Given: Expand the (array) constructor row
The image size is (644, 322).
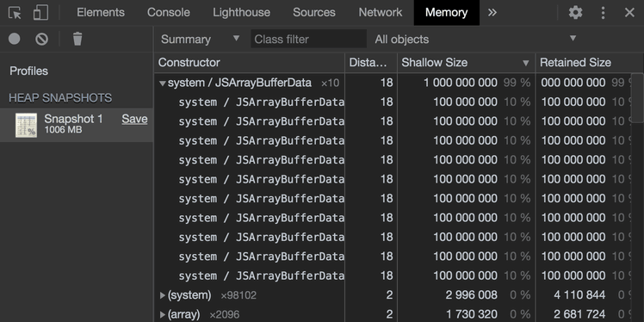Looking at the screenshot, I should tap(162, 315).
